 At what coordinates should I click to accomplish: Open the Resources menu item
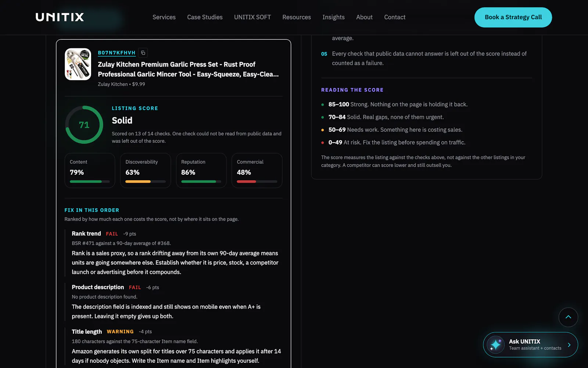tap(297, 17)
